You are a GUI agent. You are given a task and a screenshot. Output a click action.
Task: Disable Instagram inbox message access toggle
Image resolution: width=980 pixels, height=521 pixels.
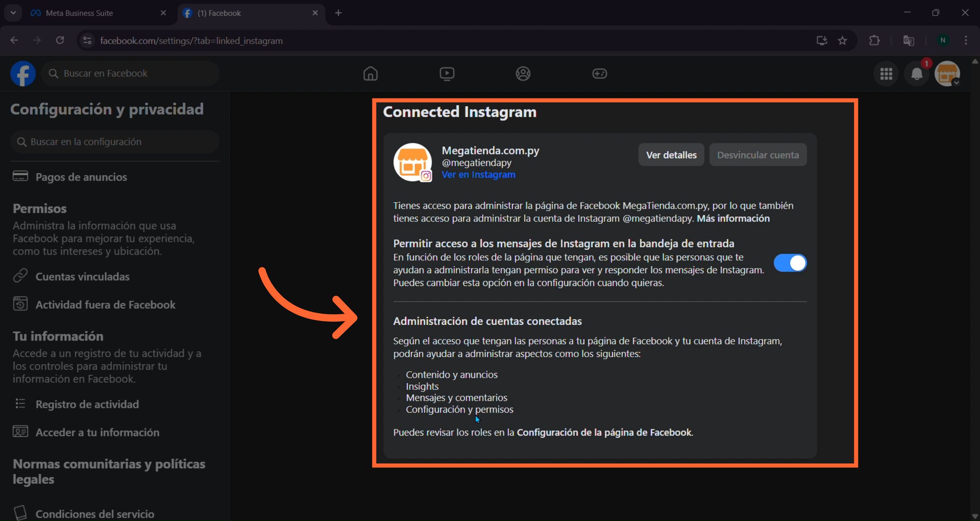790,263
